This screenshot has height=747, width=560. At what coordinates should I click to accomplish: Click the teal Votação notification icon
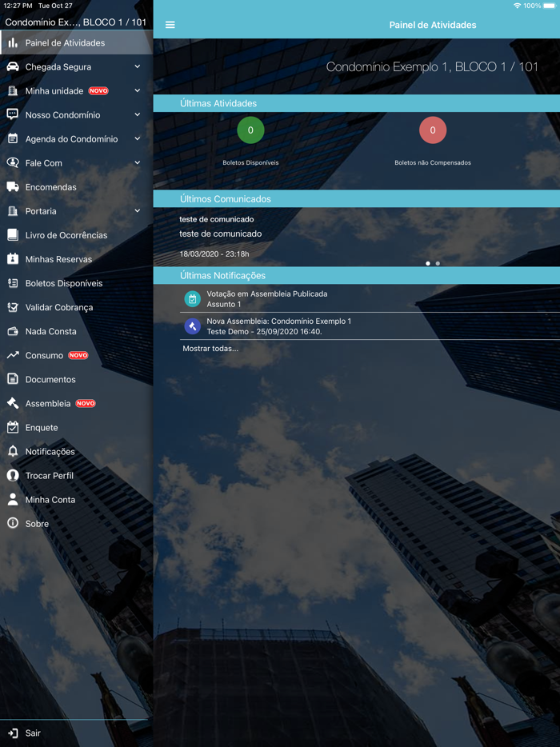click(193, 299)
